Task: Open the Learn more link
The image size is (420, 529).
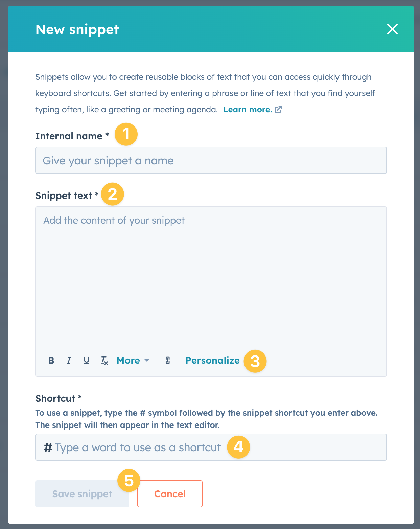Action: 248,110
